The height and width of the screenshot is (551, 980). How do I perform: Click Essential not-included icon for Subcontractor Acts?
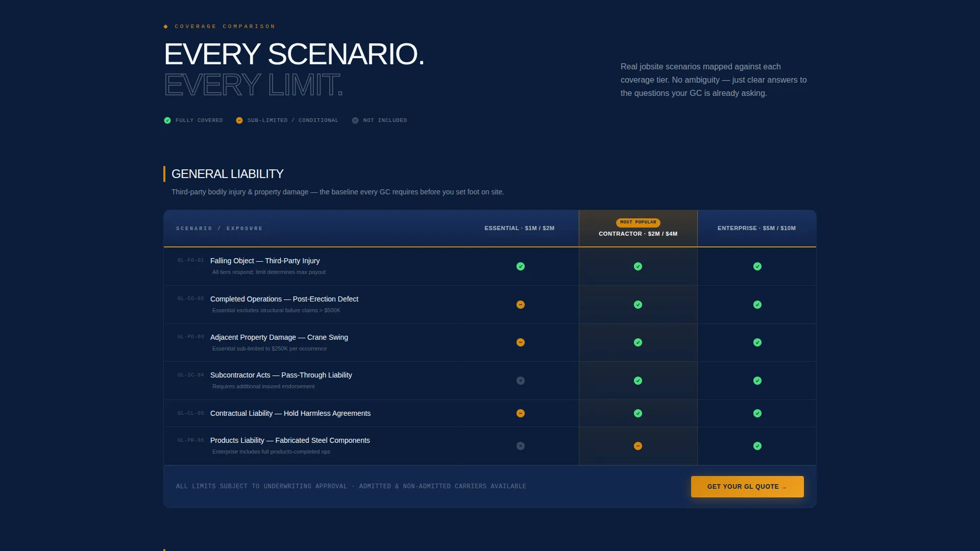pos(520,381)
